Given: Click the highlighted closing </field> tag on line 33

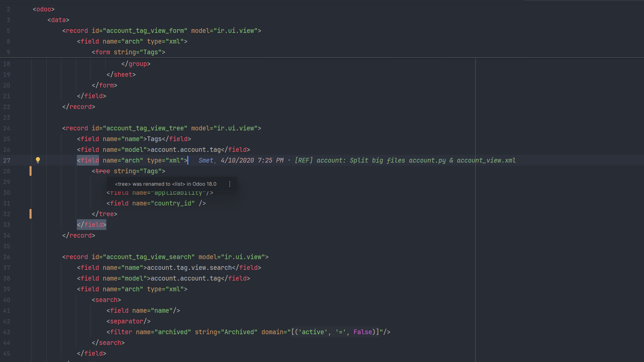Looking at the screenshot, I should pyautogui.click(x=92, y=225).
